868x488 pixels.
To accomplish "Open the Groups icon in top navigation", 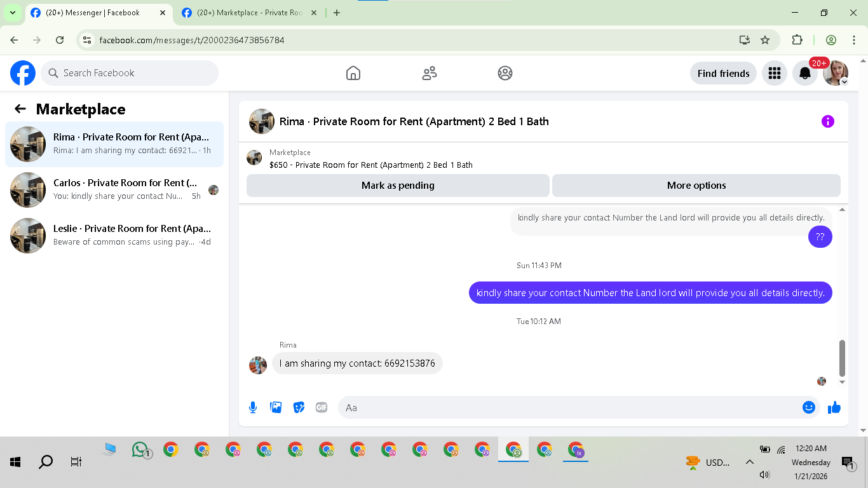I will (505, 73).
